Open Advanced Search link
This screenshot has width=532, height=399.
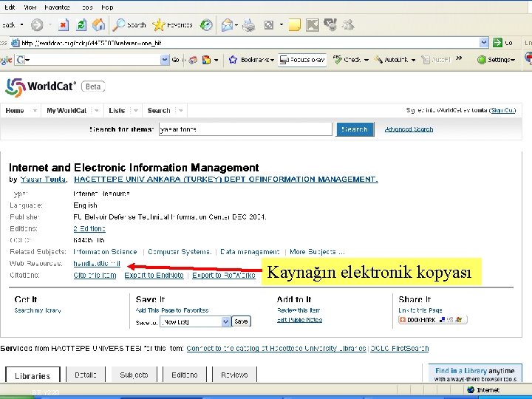pyautogui.click(x=409, y=129)
